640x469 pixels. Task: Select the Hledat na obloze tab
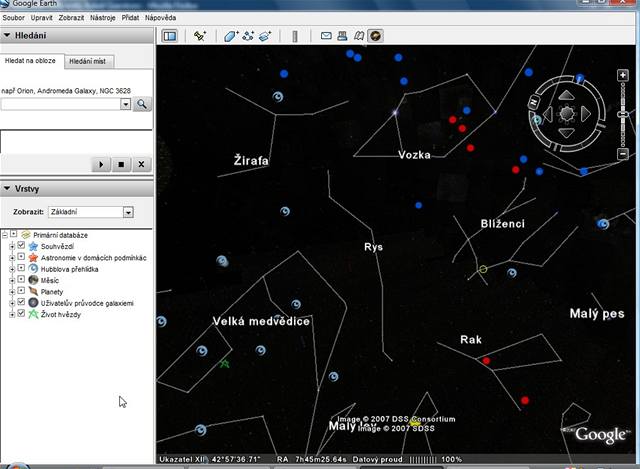(31, 60)
